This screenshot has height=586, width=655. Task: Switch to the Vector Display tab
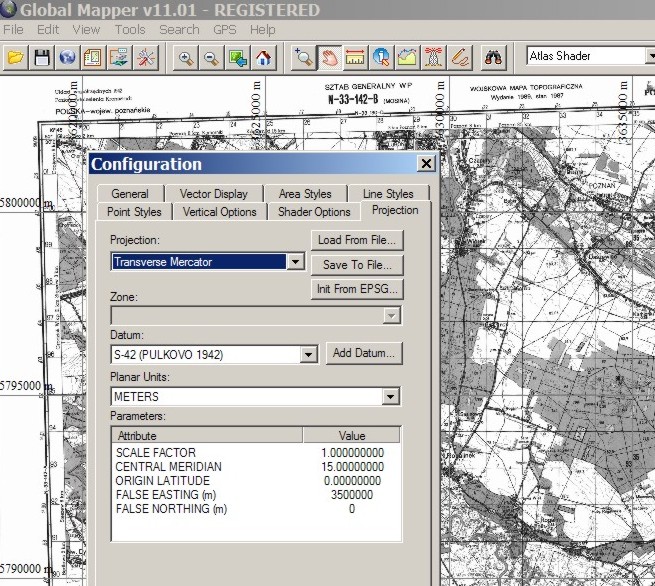coord(214,194)
